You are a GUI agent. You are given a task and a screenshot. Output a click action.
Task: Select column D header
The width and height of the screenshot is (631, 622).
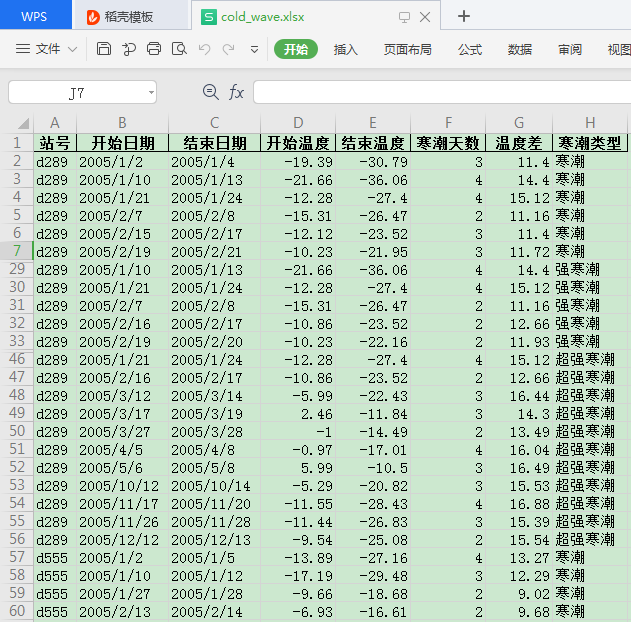point(298,123)
